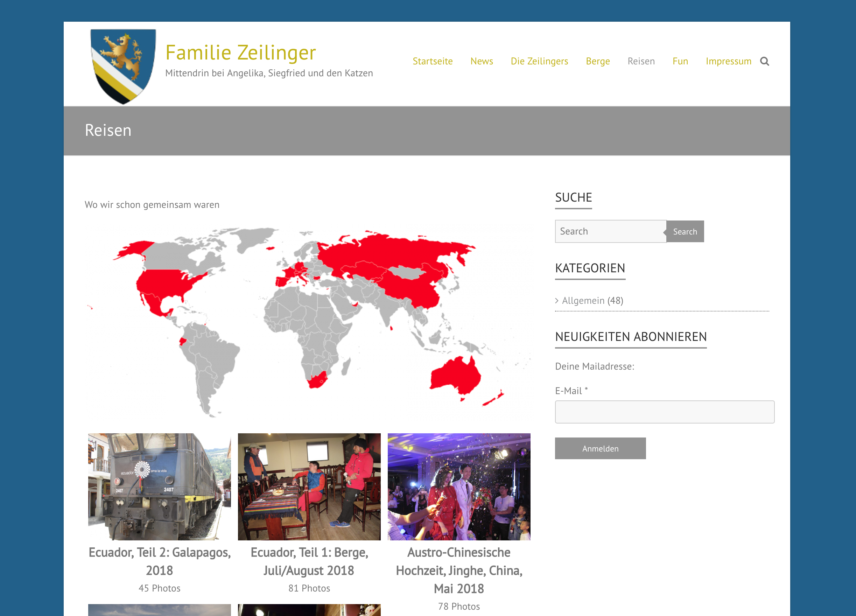Open the Ecuador train locomotive thumbnail

[159, 486]
